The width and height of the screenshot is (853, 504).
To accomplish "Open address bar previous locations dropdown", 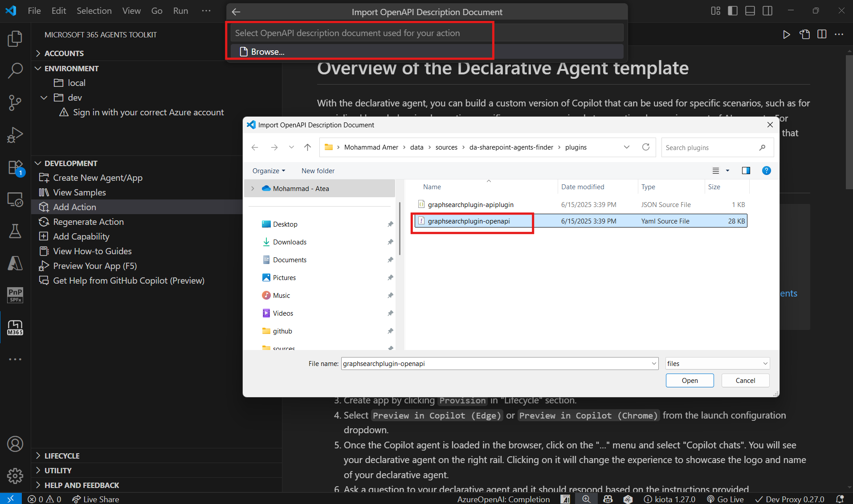I will tap(627, 147).
